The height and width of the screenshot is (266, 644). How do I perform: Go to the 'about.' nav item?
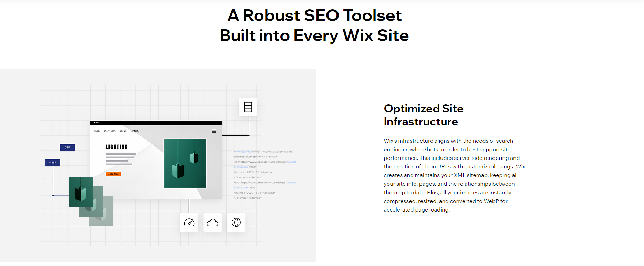(123, 131)
